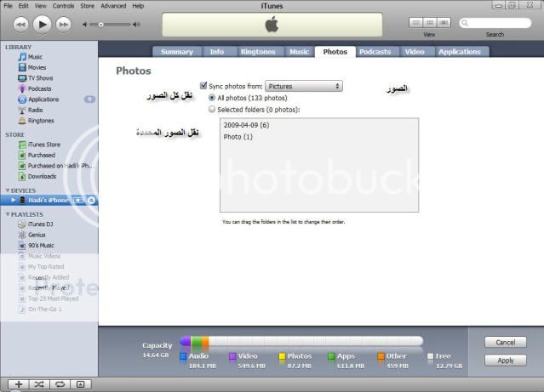Click iPhone battery indicator icon
The width and height of the screenshot is (544, 392).
[x=78, y=200]
